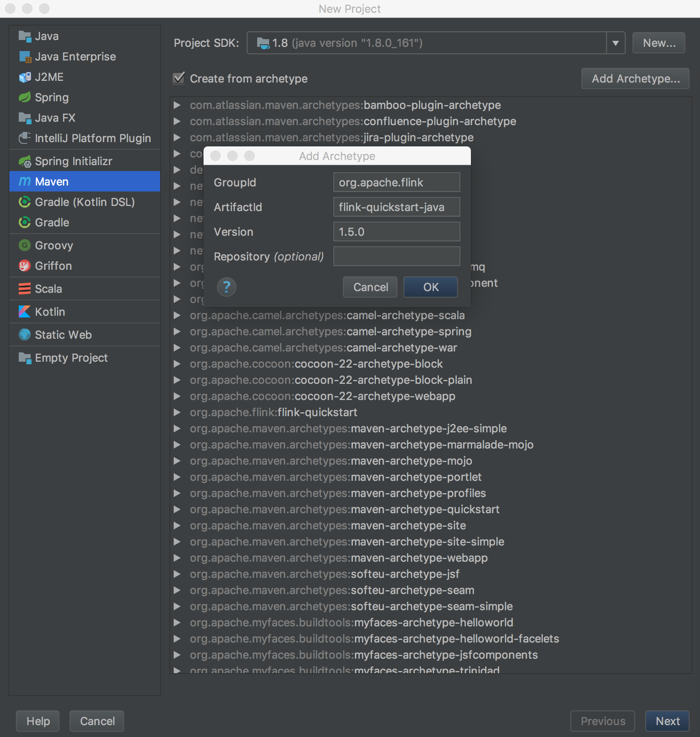Click OK in Add Archetype dialog
Viewport: 700px width, 737px height.
[430, 287]
